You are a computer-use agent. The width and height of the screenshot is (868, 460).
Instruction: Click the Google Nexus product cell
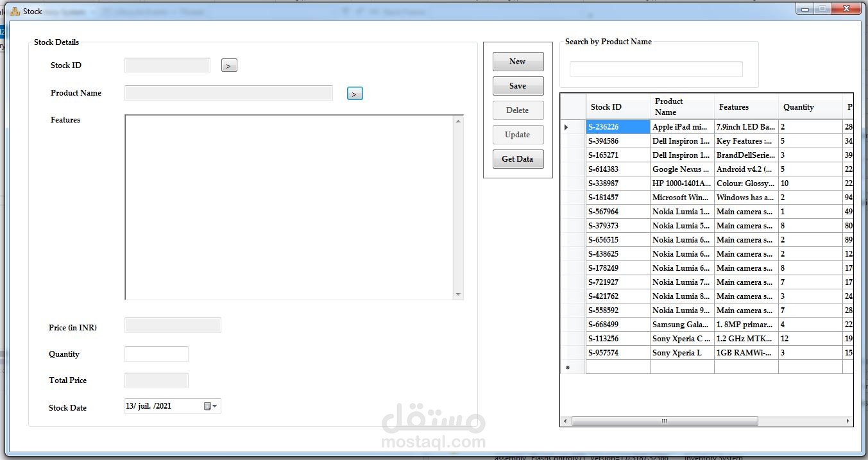[682, 169]
